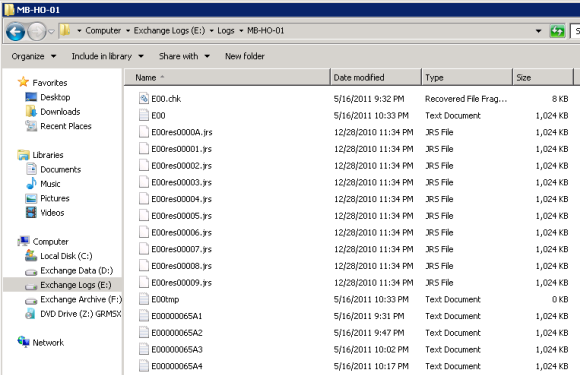Screen dimensions: 580x375
Task: Click date 5/16/2011 9:47 PM
Action: (369, 333)
